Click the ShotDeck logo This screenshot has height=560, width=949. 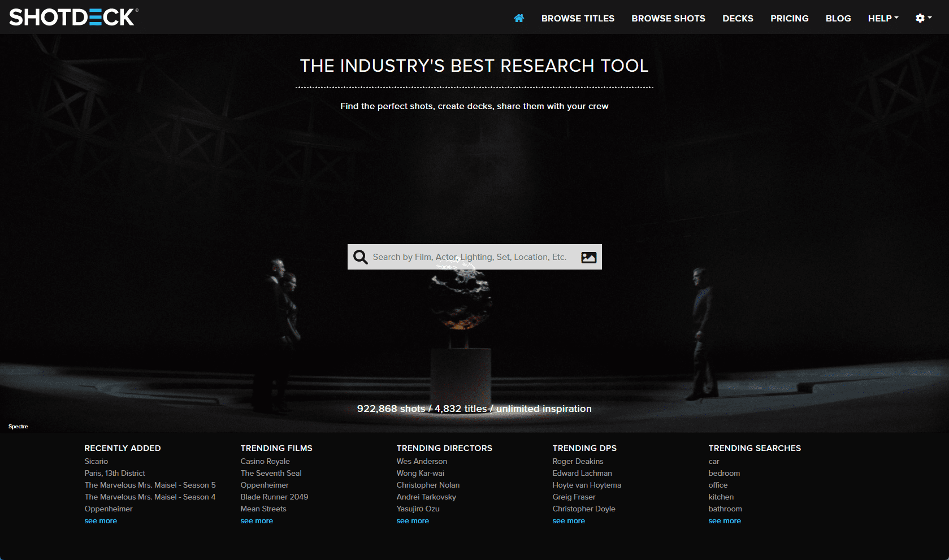pos(73,17)
